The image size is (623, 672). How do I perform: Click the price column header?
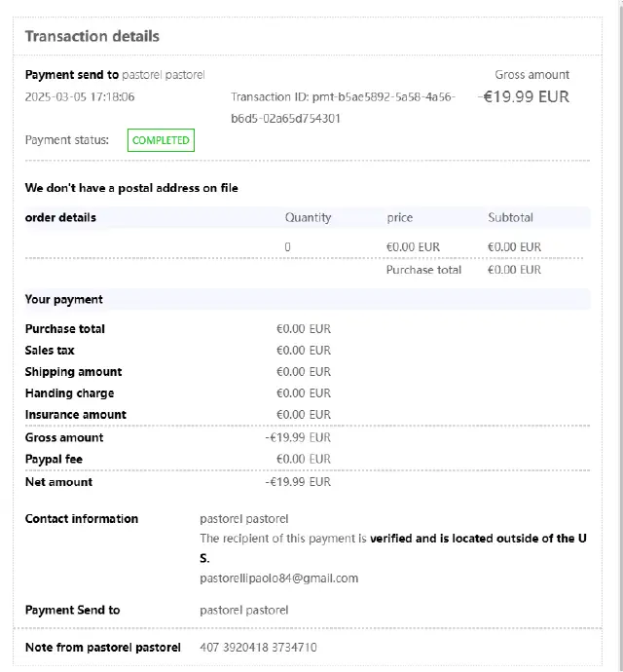point(399,217)
